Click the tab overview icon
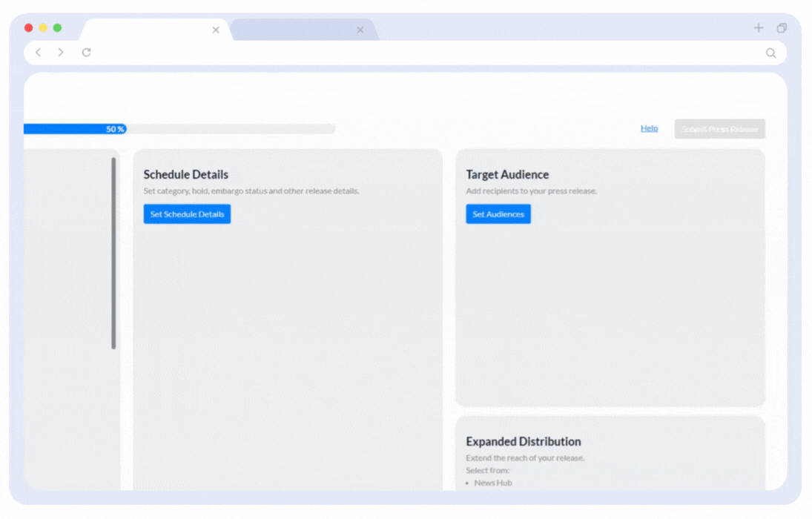Image resolution: width=812 pixels, height=519 pixels. [782, 27]
